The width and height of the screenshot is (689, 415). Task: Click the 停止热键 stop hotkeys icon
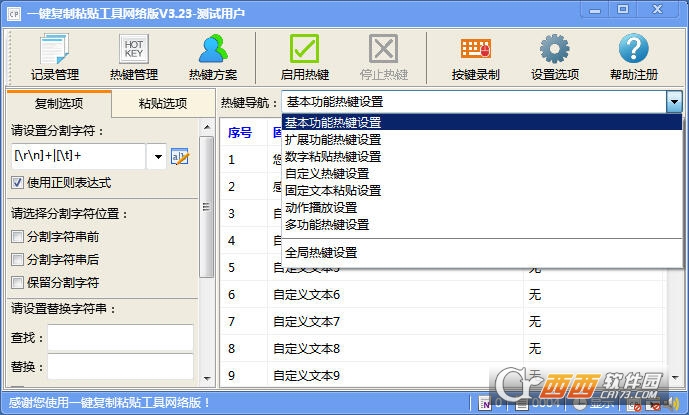click(x=383, y=48)
